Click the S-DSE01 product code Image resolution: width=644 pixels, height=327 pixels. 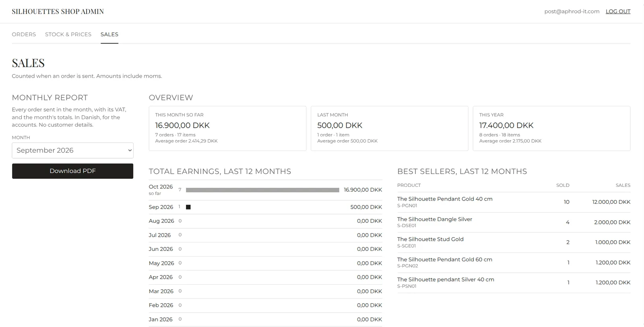[407, 226]
